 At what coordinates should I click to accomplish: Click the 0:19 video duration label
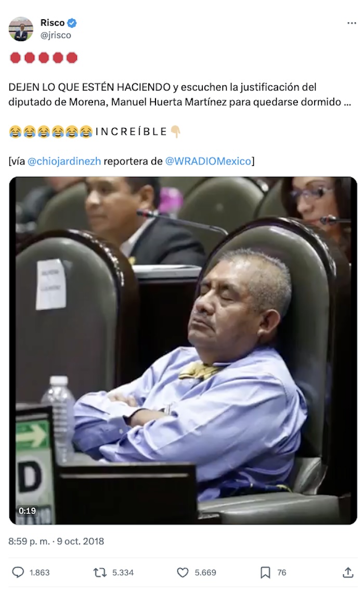coord(28,510)
